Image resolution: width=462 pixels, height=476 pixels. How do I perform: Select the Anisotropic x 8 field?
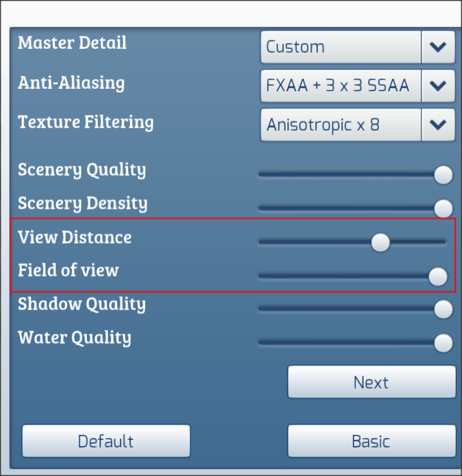tap(341, 124)
